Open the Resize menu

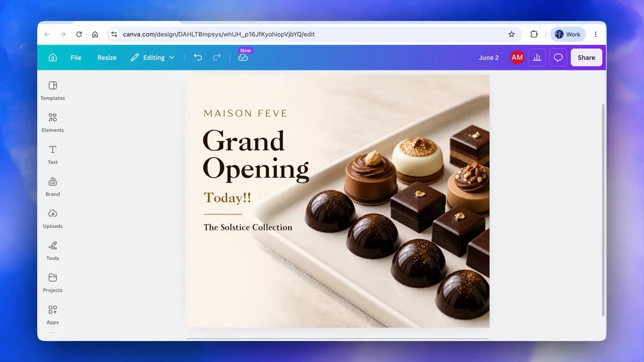(107, 57)
